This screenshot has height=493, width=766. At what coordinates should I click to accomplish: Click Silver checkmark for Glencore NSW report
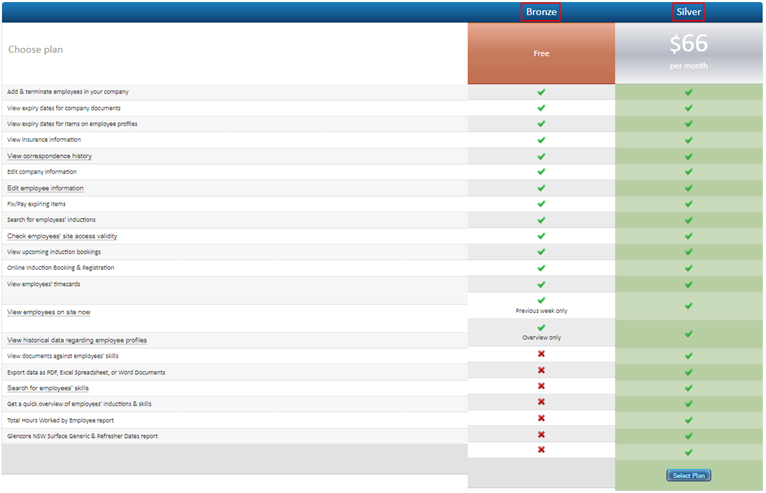click(688, 436)
